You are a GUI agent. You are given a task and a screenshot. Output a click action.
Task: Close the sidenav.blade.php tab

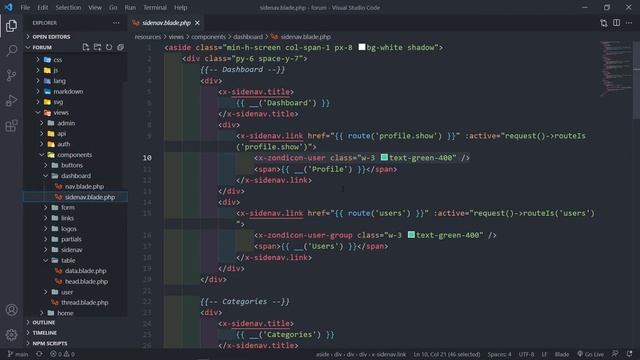pos(198,23)
